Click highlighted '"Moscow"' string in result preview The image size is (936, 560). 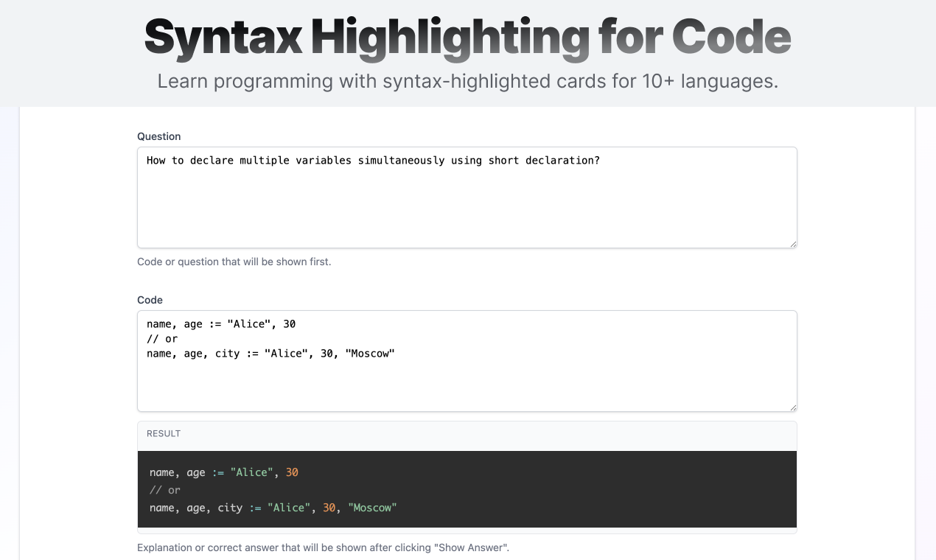click(372, 508)
